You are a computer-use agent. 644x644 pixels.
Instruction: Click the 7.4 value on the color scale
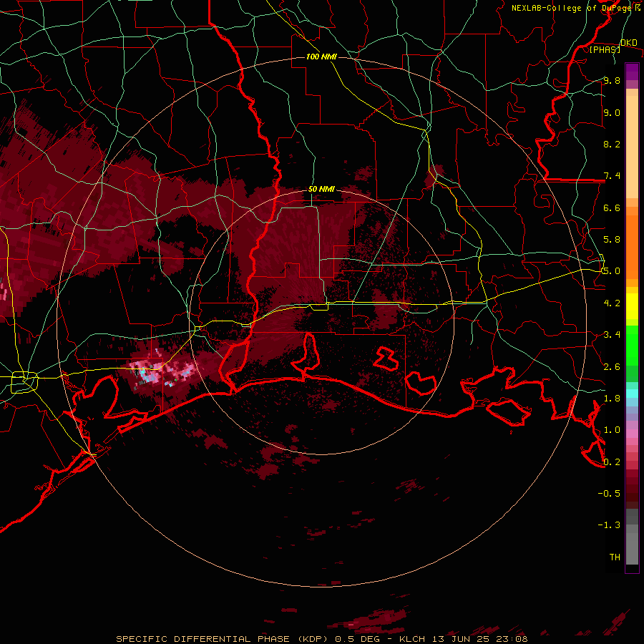click(612, 176)
